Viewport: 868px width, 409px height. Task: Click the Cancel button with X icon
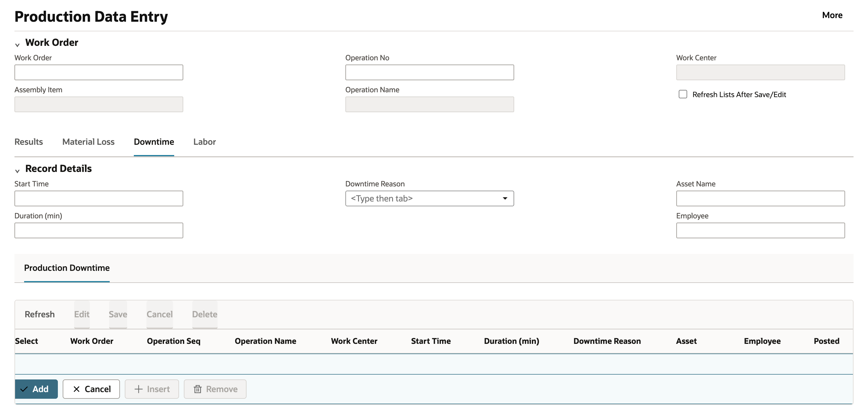tap(91, 389)
